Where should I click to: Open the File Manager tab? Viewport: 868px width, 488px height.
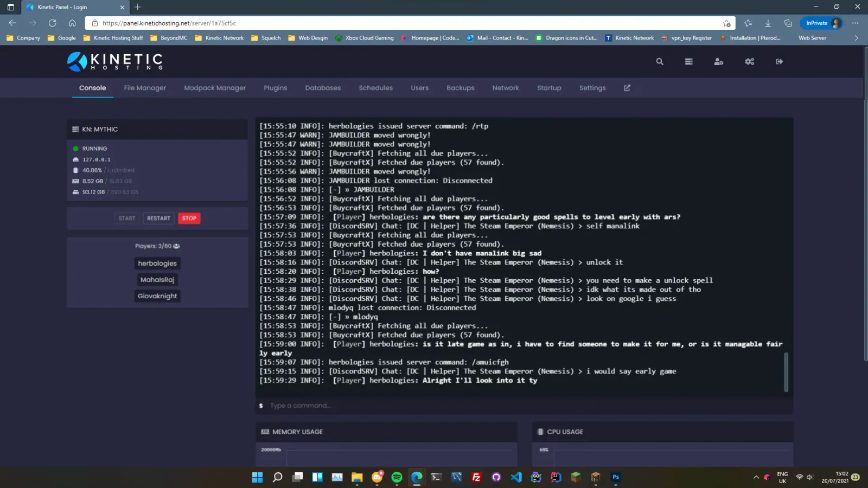pos(145,88)
